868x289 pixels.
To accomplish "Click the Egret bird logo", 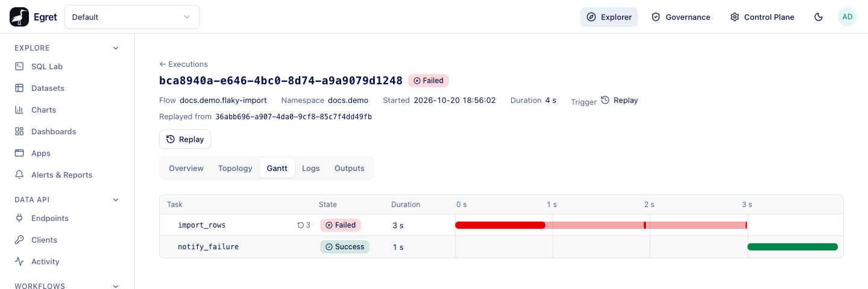I will coord(19,17).
